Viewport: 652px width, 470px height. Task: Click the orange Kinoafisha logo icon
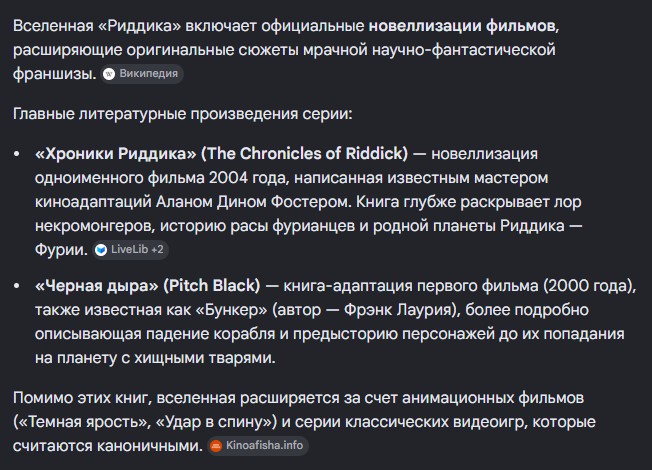(216, 446)
